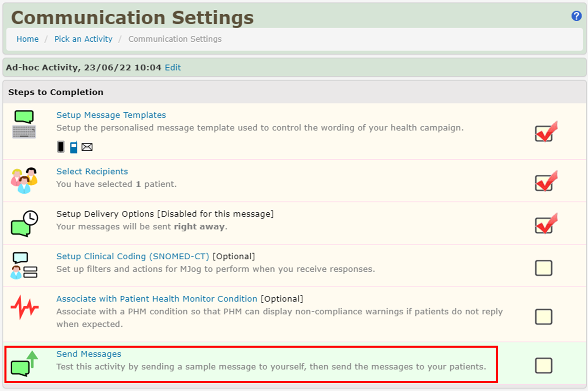Go to Home in the breadcrumb

pos(28,39)
